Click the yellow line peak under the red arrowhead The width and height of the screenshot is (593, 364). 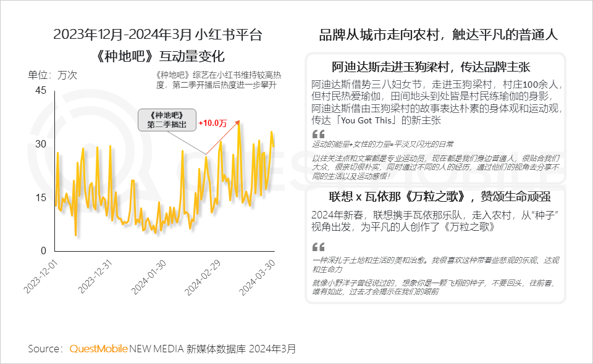coord(238,123)
